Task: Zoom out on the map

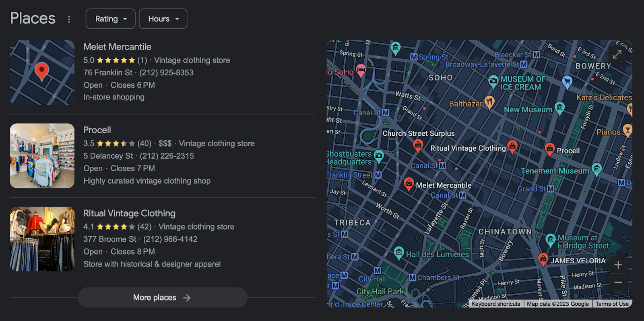Action: coord(618,282)
